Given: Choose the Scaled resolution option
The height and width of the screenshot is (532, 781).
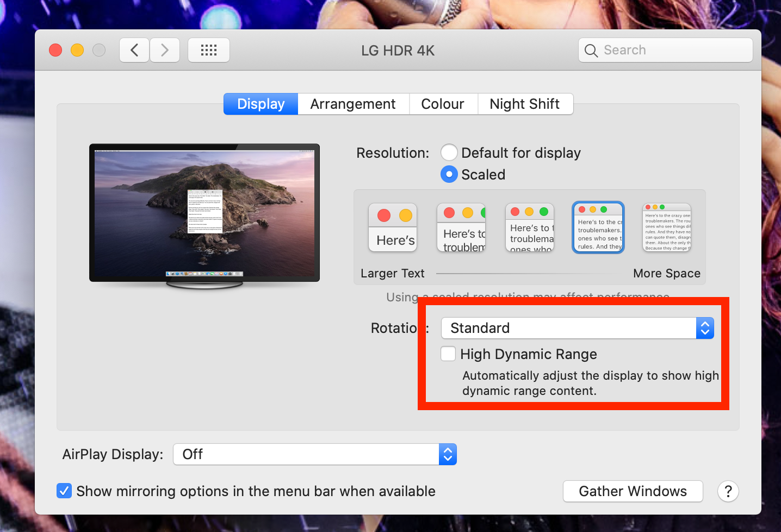Looking at the screenshot, I should coord(449,174).
